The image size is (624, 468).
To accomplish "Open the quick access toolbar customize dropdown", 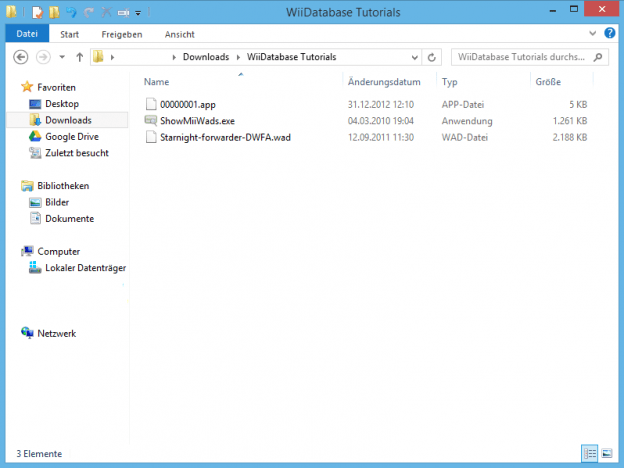I will (138, 13).
